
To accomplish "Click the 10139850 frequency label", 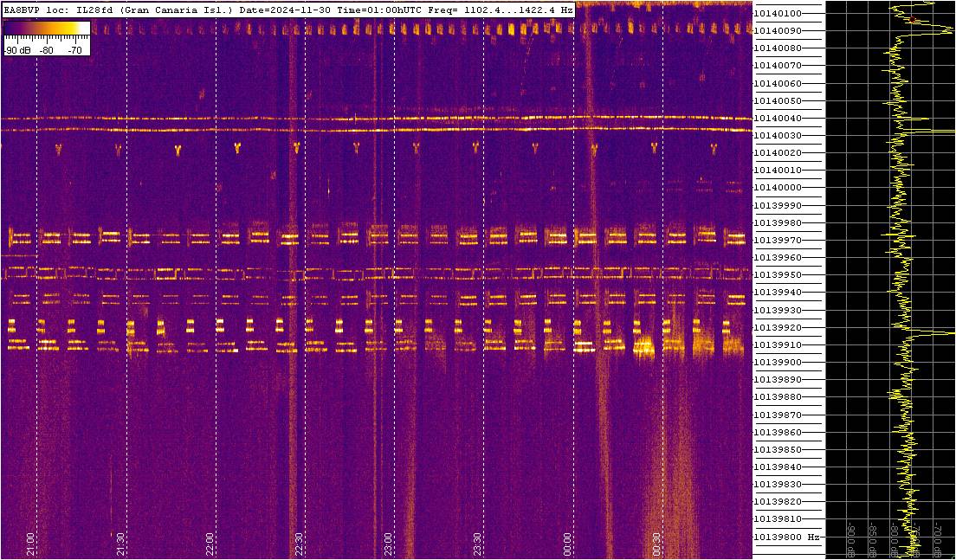I will [778, 450].
